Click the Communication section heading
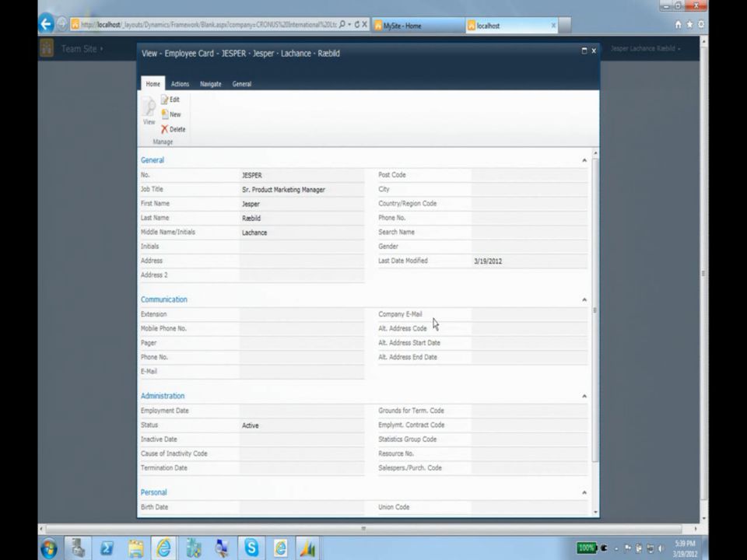This screenshot has height=560, width=747. click(x=164, y=299)
